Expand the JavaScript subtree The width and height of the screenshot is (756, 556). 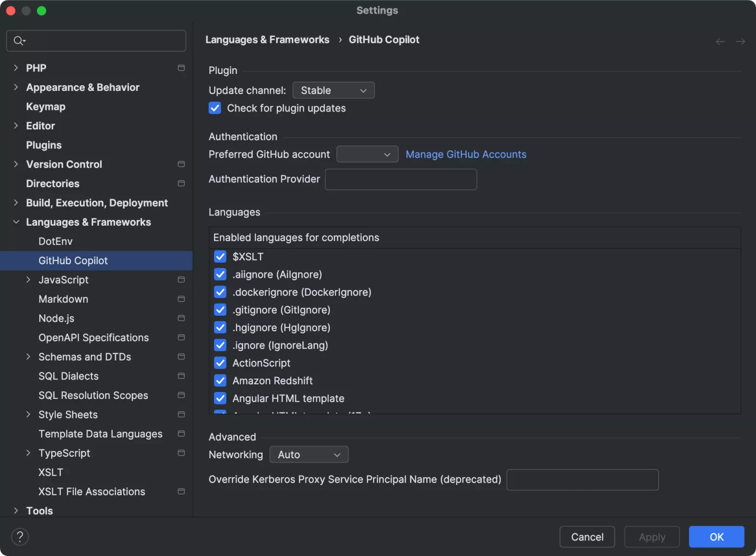[28, 280]
